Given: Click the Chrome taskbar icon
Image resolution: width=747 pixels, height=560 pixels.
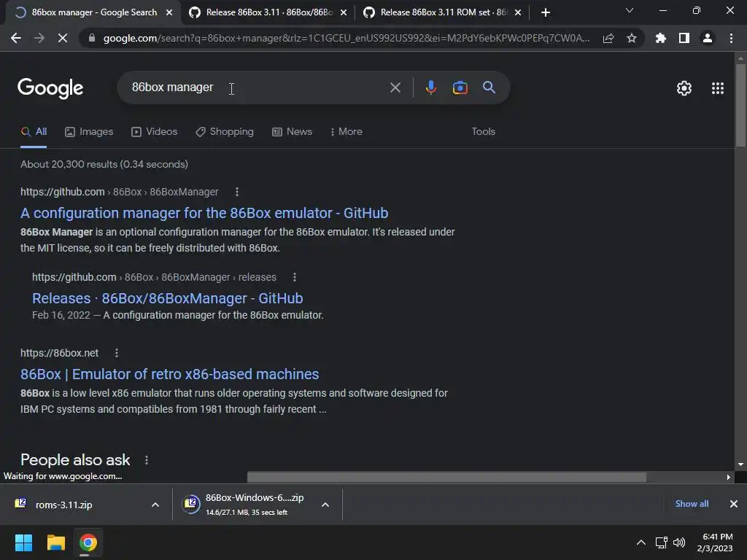Looking at the screenshot, I should [x=88, y=542].
